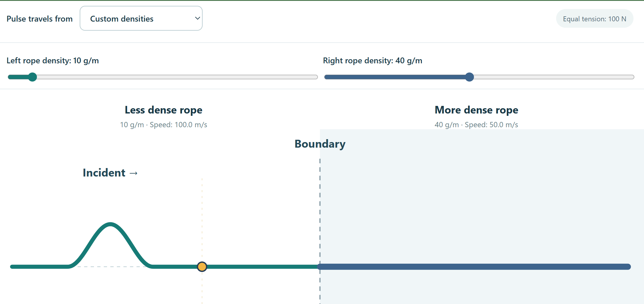The height and width of the screenshot is (304, 644).
Task: Click the dropdown chevron arrow
Action: (197, 18)
